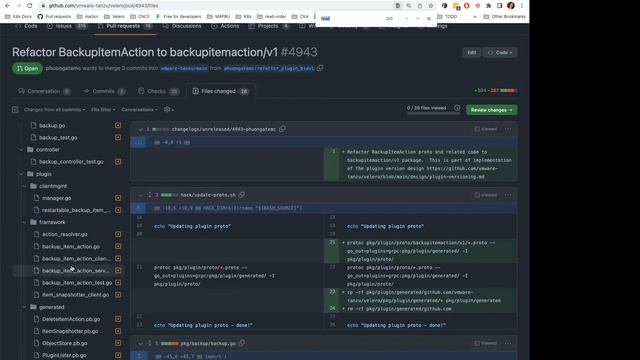
Task: Open Chrome three-dot menu
Action: (522, 6)
